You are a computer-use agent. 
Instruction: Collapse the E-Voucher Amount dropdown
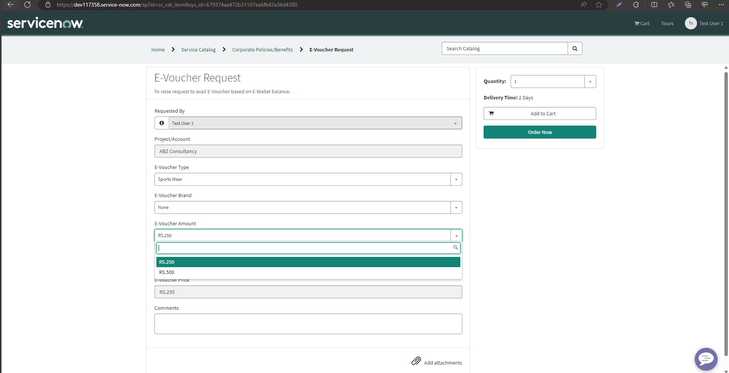(x=308, y=235)
